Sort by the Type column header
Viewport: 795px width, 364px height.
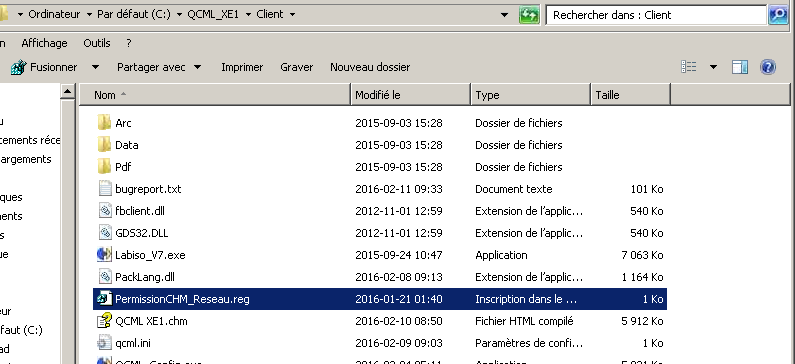[x=531, y=95]
